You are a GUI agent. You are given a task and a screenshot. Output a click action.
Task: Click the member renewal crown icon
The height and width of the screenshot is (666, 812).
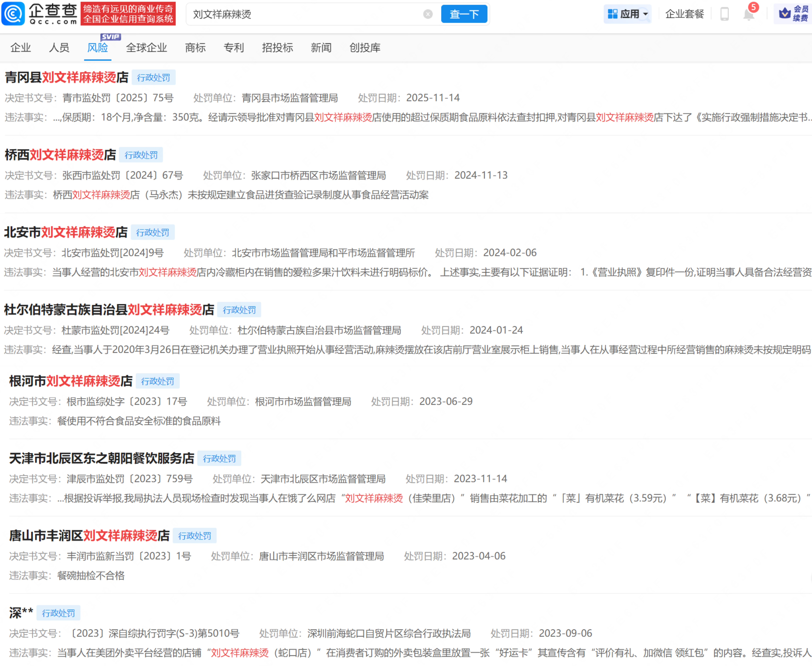tap(784, 14)
